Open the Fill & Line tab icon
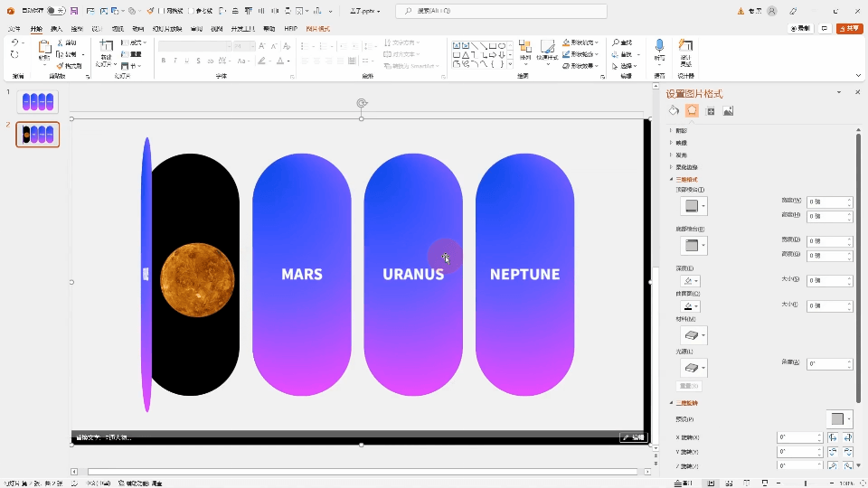 tap(674, 110)
